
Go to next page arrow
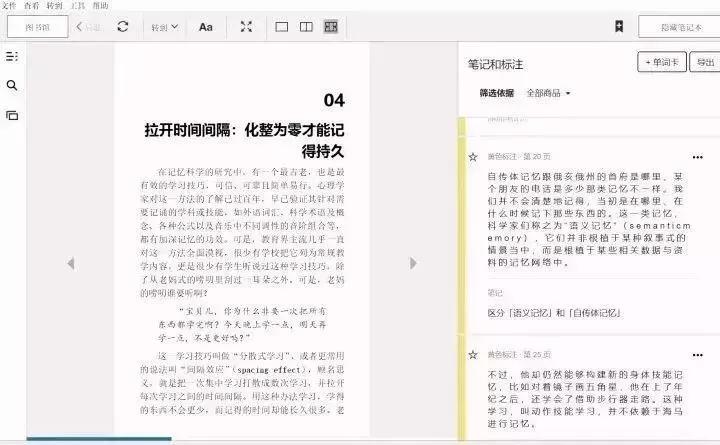point(413,263)
